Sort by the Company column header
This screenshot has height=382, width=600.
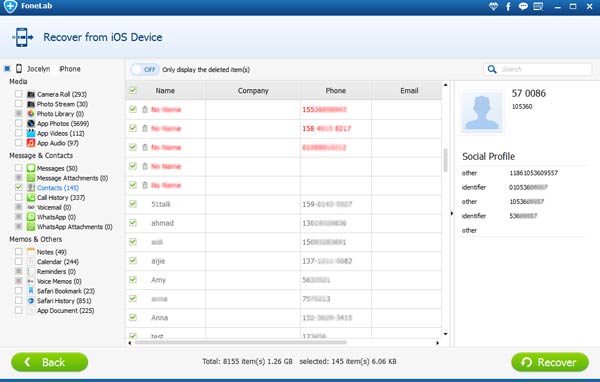coord(253,91)
